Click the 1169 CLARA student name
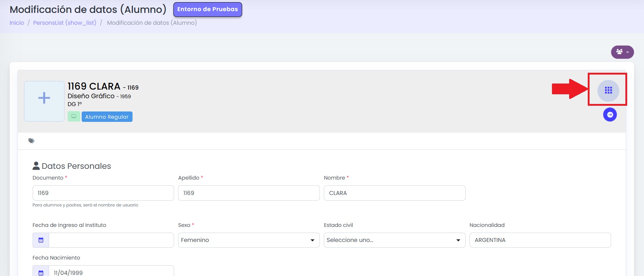This screenshot has height=276, width=644. tap(94, 86)
